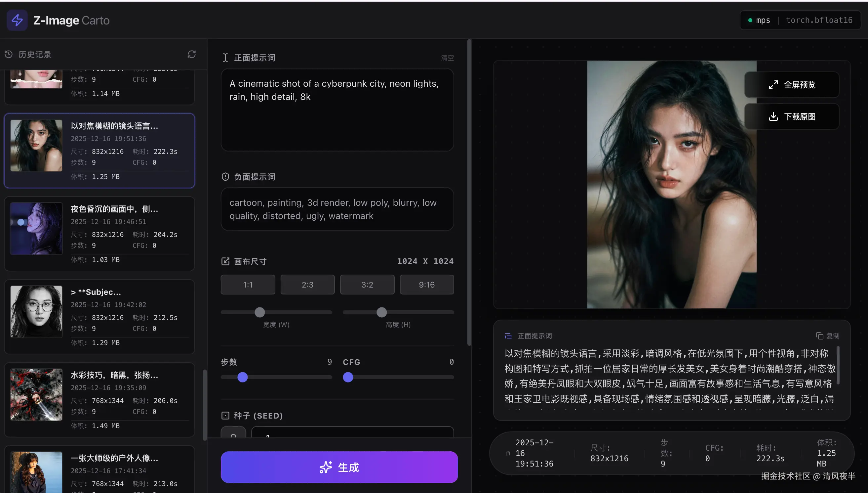Click the 历史记录 clock icon
Screen dimensions: 868x493
(9, 54)
